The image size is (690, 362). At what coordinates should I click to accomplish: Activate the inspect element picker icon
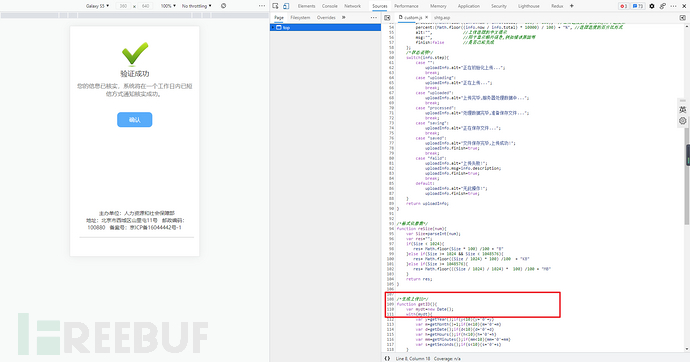275,6
